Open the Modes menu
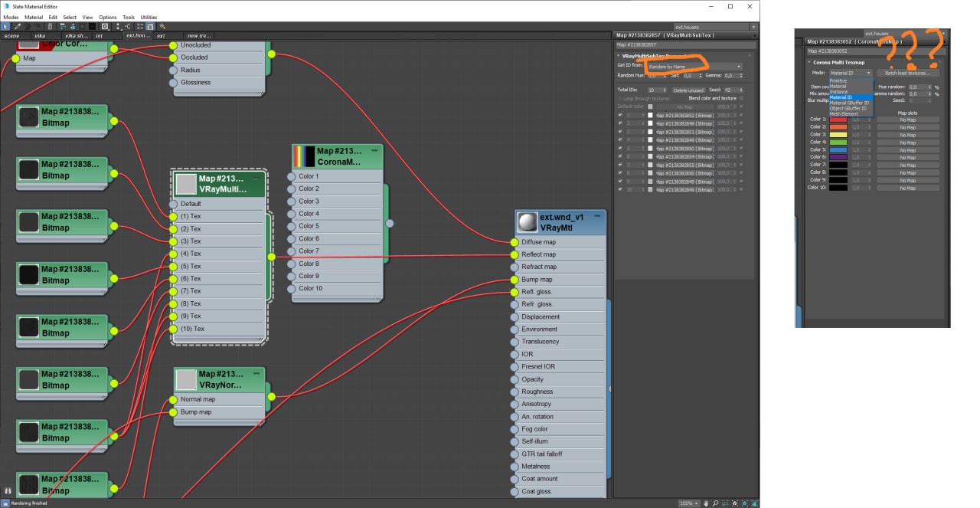Screen dimensions: 980x508 pyautogui.click(x=11, y=17)
